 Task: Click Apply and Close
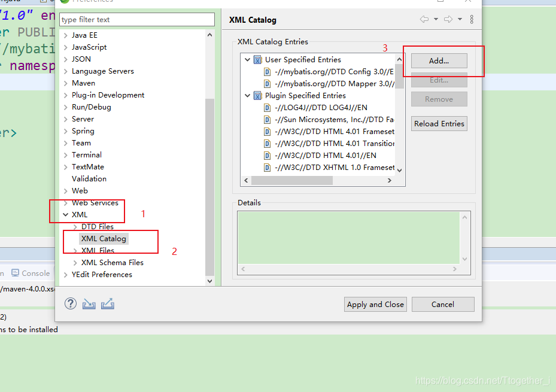pos(375,305)
